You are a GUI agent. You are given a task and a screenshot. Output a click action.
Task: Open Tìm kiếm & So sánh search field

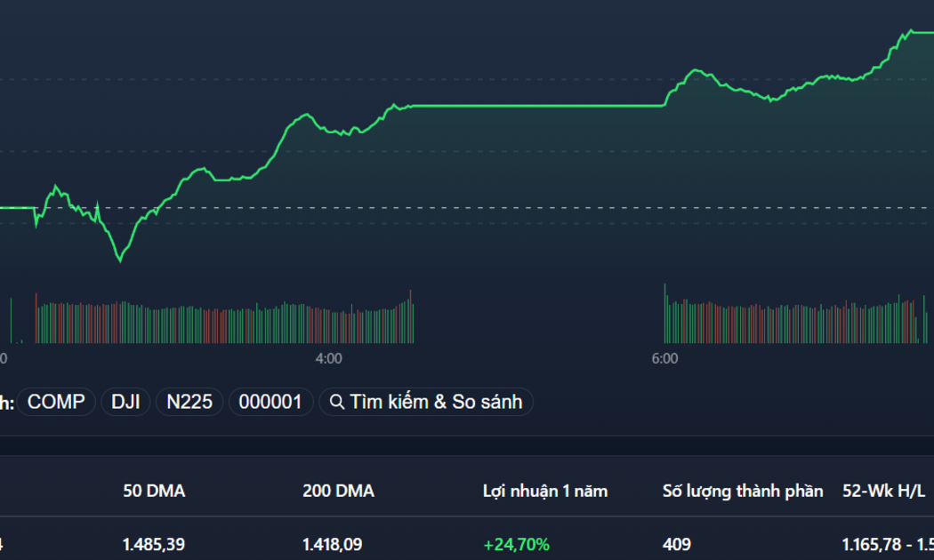click(x=426, y=402)
